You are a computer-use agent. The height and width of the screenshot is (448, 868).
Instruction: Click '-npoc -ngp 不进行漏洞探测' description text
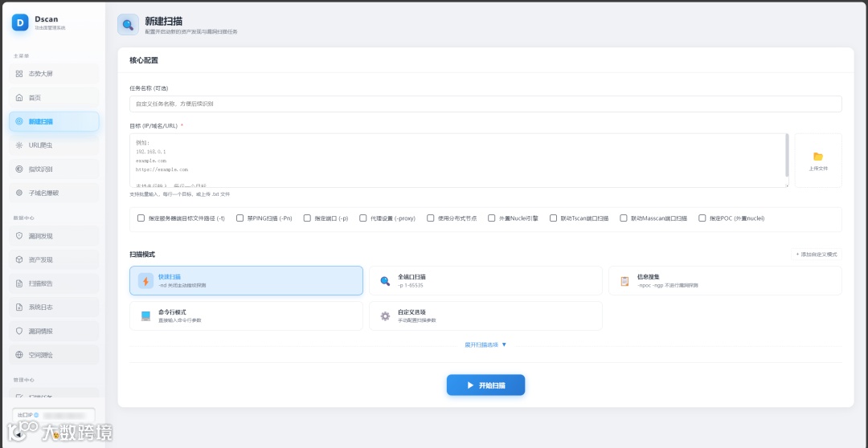tap(668, 285)
